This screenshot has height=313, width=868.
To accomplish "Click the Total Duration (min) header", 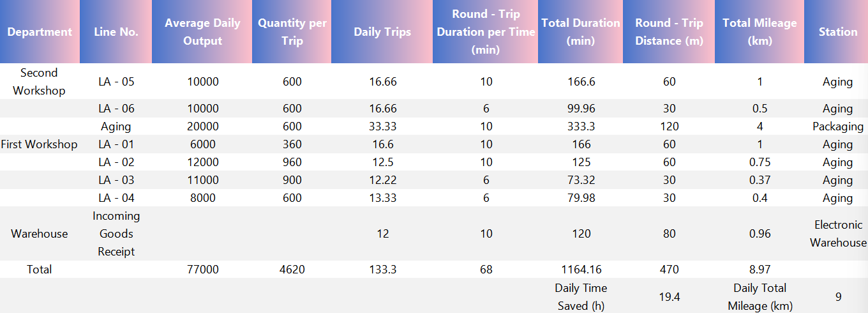I will click(581, 32).
